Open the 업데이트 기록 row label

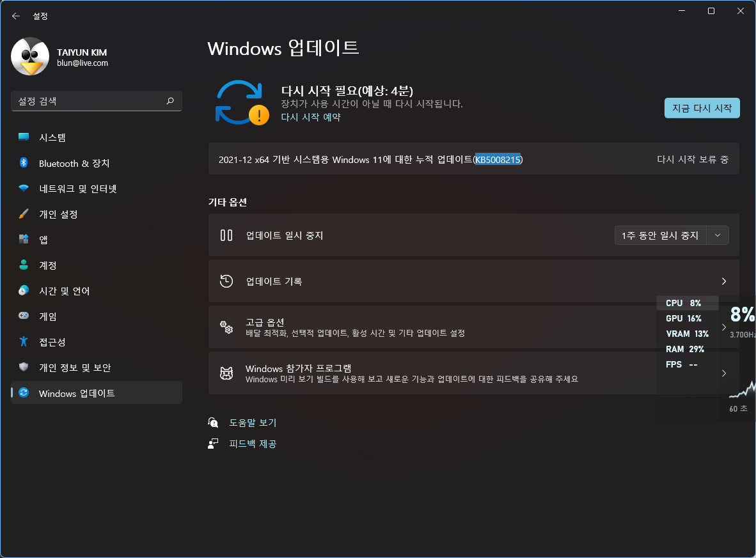[x=274, y=281]
